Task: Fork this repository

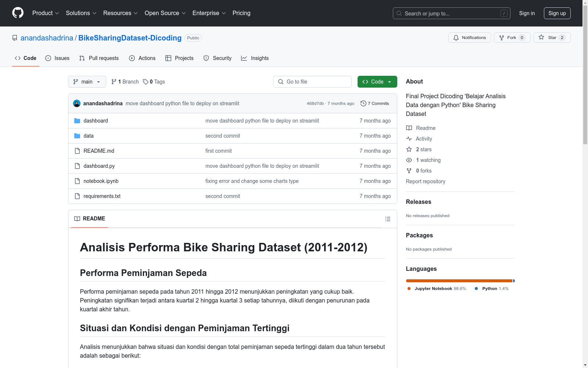Action: point(512,38)
